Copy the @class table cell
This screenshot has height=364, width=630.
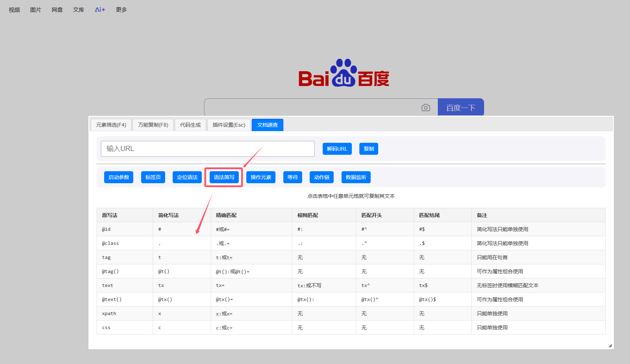[x=125, y=243]
